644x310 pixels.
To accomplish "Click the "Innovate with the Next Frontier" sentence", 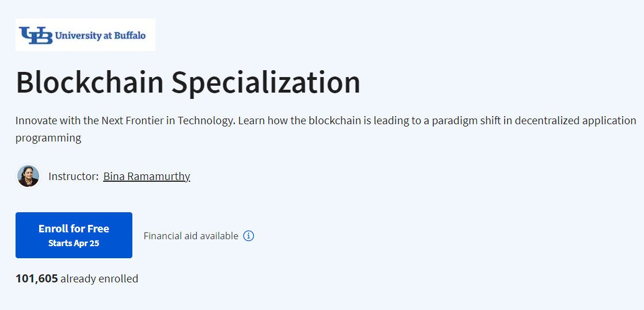I will coord(125,121).
